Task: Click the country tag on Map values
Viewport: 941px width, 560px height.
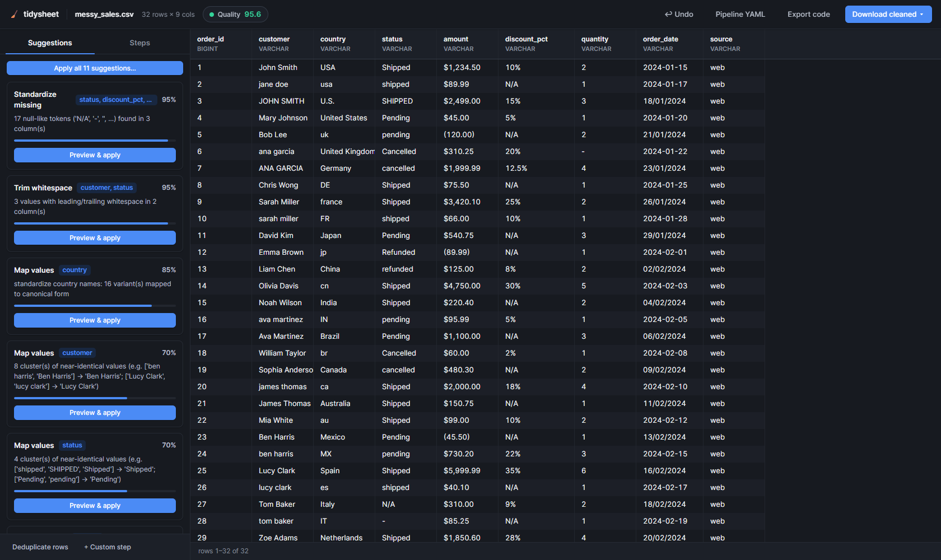Action: (74, 270)
